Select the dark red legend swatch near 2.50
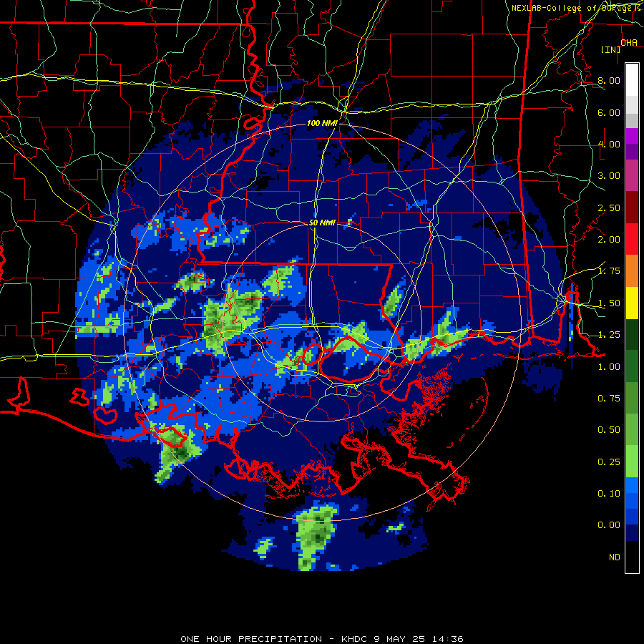Screen dimensions: 644x644 click(x=632, y=208)
